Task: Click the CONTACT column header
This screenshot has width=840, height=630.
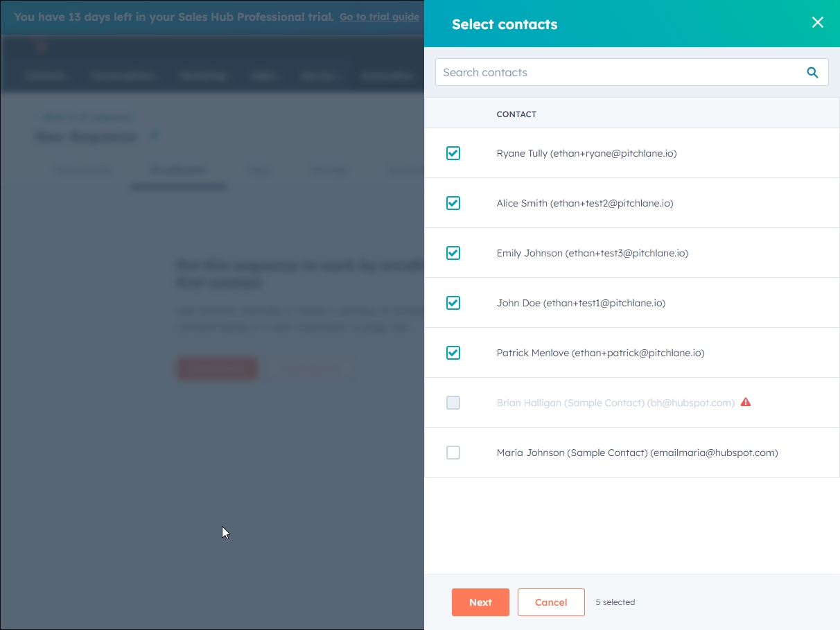Action: point(516,114)
